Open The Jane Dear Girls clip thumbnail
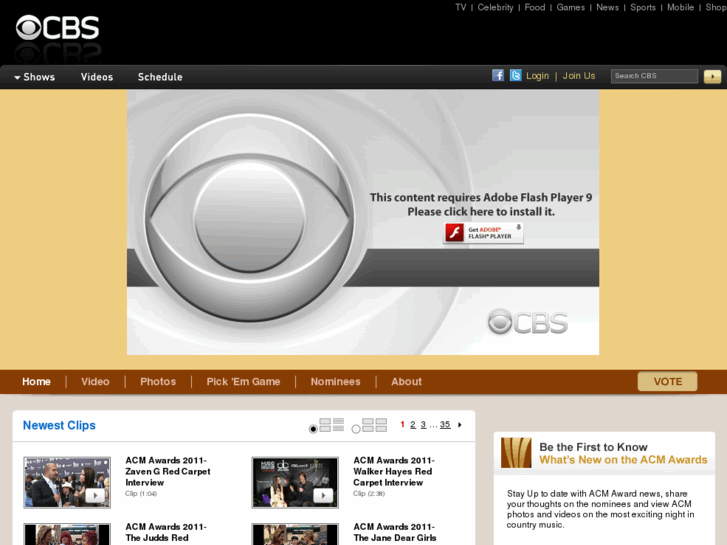 295,534
